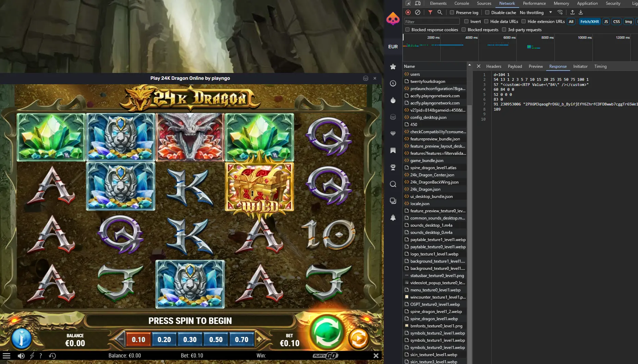Open the casino favorites star icon

pos(393,66)
